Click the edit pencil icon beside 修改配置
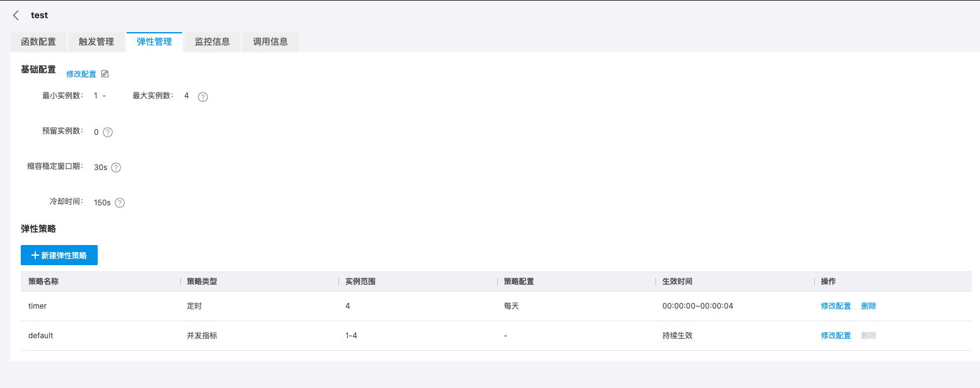Viewport: 980px width, 388px height. click(105, 74)
